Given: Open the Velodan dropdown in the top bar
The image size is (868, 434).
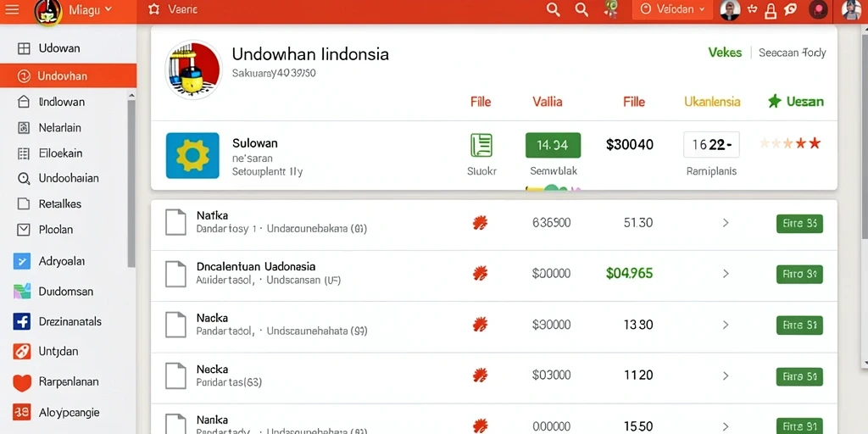Looking at the screenshot, I should click(672, 9).
